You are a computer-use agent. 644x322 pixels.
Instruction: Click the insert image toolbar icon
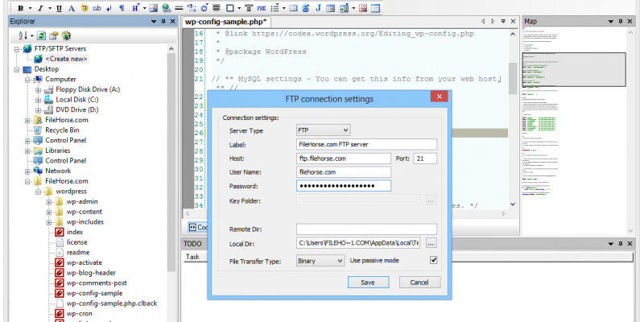pyautogui.click(x=152, y=8)
